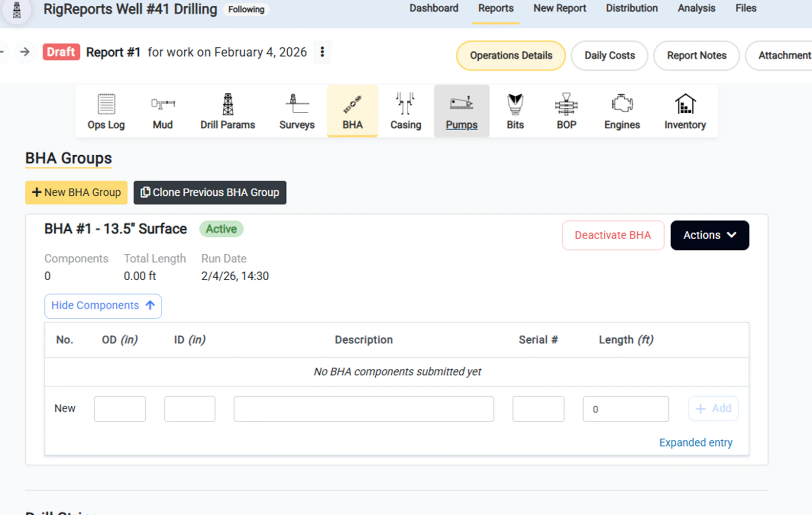Open the Expanded entry link
This screenshot has width=812, height=515.
pyautogui.click(x=696, y=442)
